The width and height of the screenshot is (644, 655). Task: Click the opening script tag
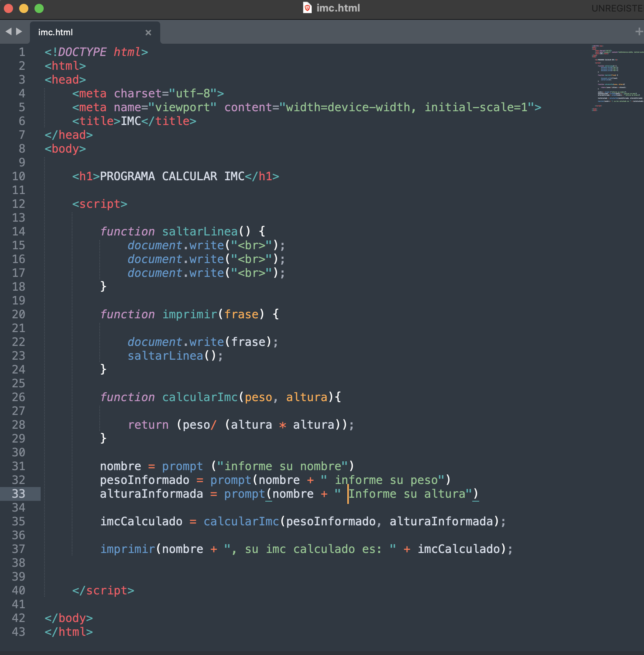(x=100, y=204)
